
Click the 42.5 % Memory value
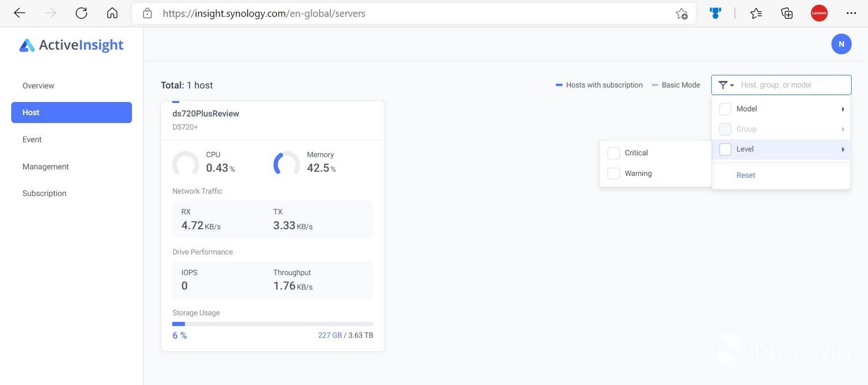(321, 168)
